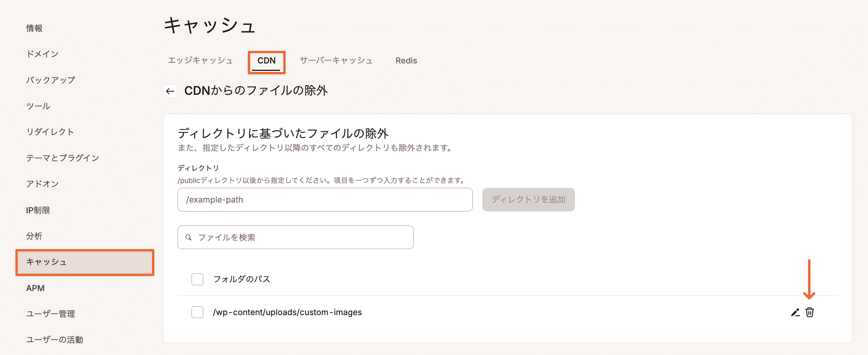Image resolution: width=868 pixels, height=355 pixels.
Task: Open the IP制限 section in the sidebar
Action: coord(38,210)
